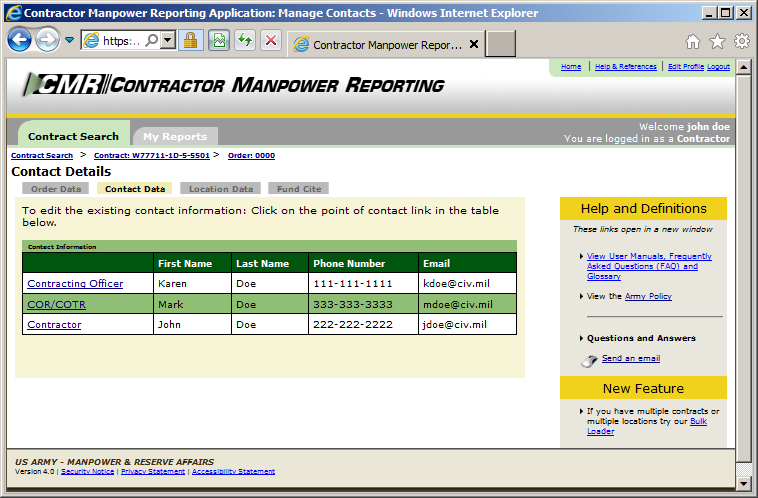Screen dimensions: 758x498
Task: Click the new blank tab button
Action: pyautogui.click(x=501, y=44)
